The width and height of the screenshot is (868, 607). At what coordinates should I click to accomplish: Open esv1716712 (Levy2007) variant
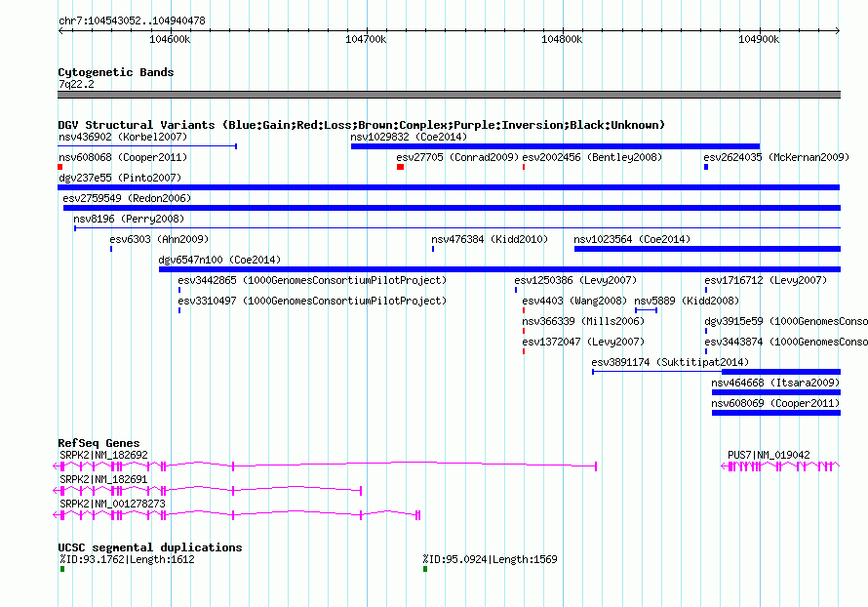click(766, 280)
